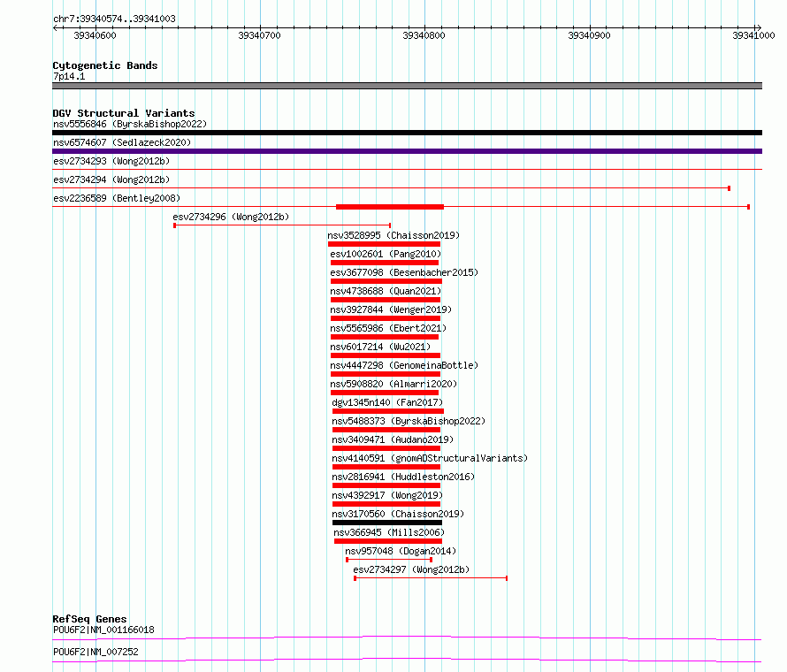Open variant nsv6017214 (Wu2021)
The image size is (787, 672).
(380, 347)
